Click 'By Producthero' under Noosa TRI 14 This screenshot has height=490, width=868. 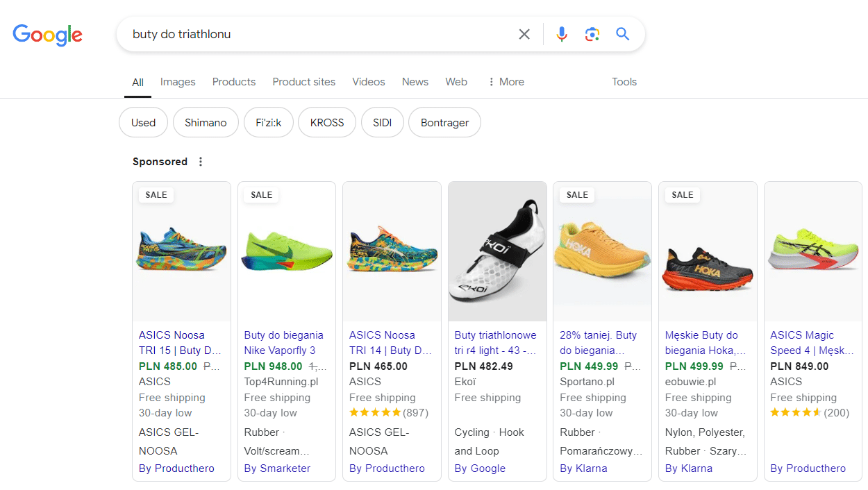[387, 468]
